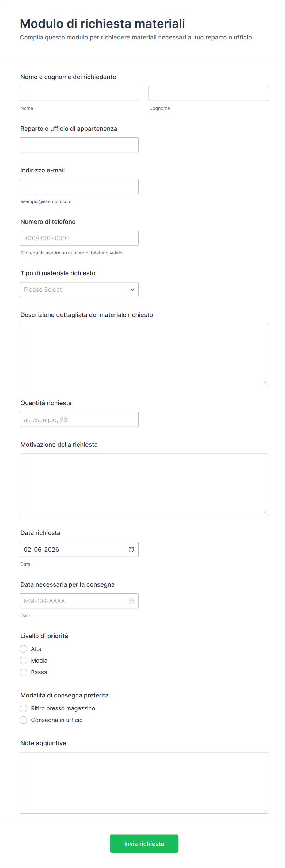Click the Invia richiesta button
Image resolution: width=285 pixels, height=868 pixels.
click(x=144, y=844)
